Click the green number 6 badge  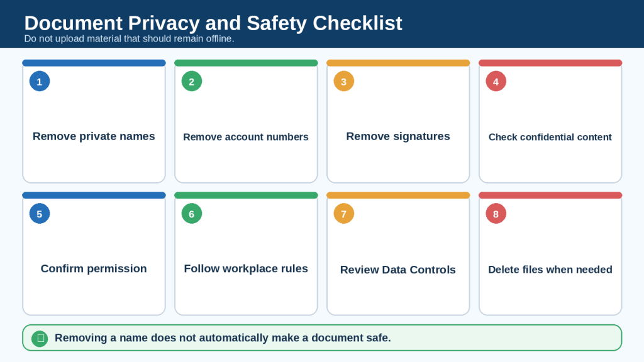coord(191,214)
